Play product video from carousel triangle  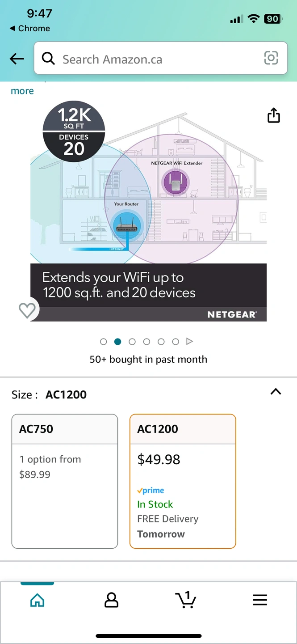click(x=189, y=342)
